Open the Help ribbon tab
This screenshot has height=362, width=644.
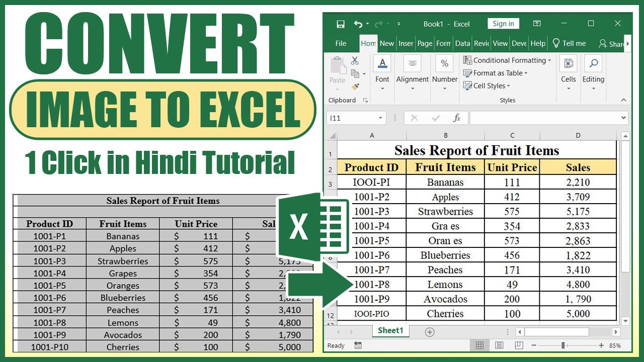(x=538, y=43)
